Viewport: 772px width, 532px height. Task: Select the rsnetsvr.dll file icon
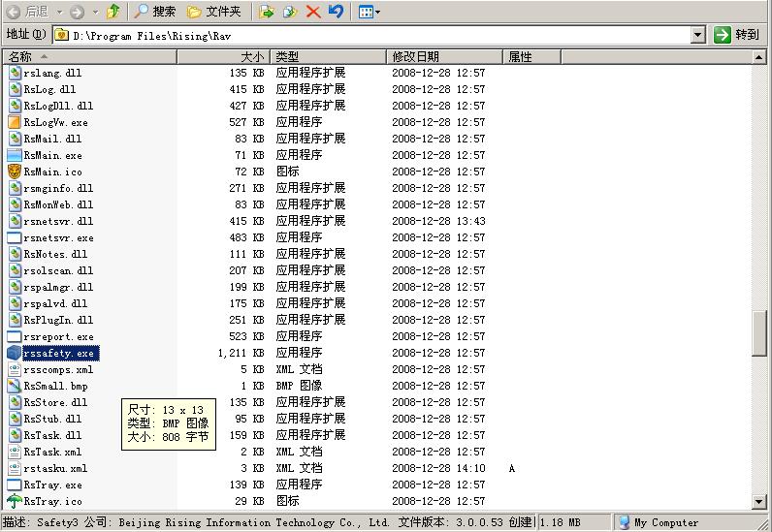pyautogui.click(x=15, y=221)
